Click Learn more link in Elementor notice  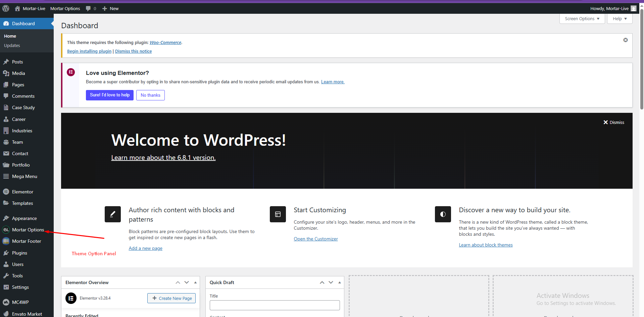[x=333, y=82]
